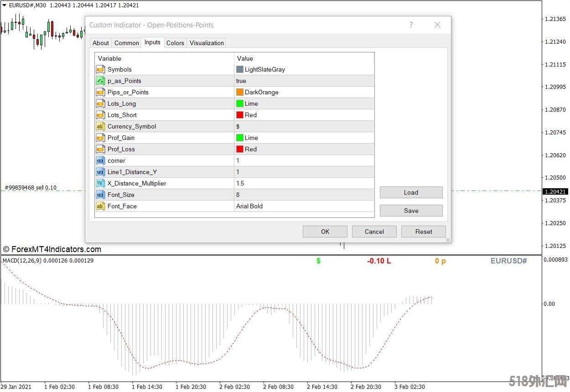Click the Lime swatch for Lots_Long
This screenshot has width=570, height=392.
coord(240,103)
